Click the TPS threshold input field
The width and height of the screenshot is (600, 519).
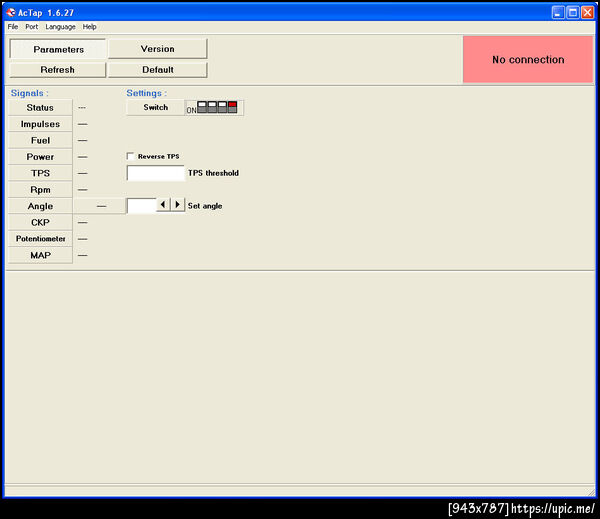pyautogui.click(x=155, y=173)
